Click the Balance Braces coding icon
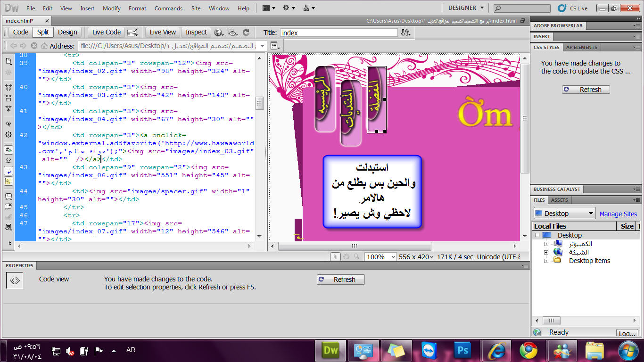The image size is (644, 362). pos(8,134)
